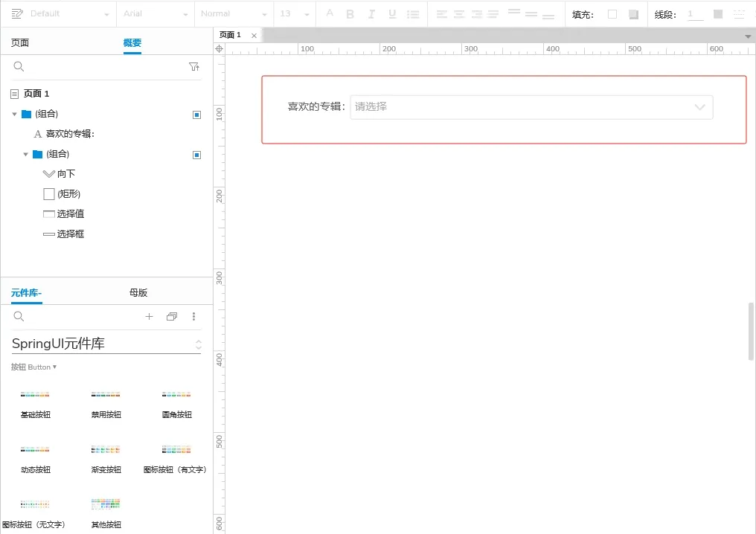Collapse the nested (组合) group
The image size is (756, 534).
tap(25, 154)
